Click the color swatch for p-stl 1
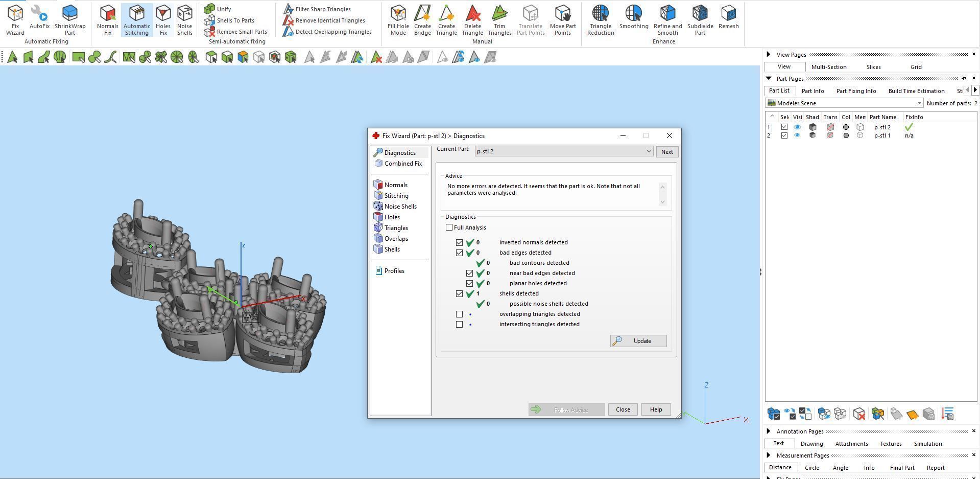Viewport: 980px width, 479px height. 846,135
